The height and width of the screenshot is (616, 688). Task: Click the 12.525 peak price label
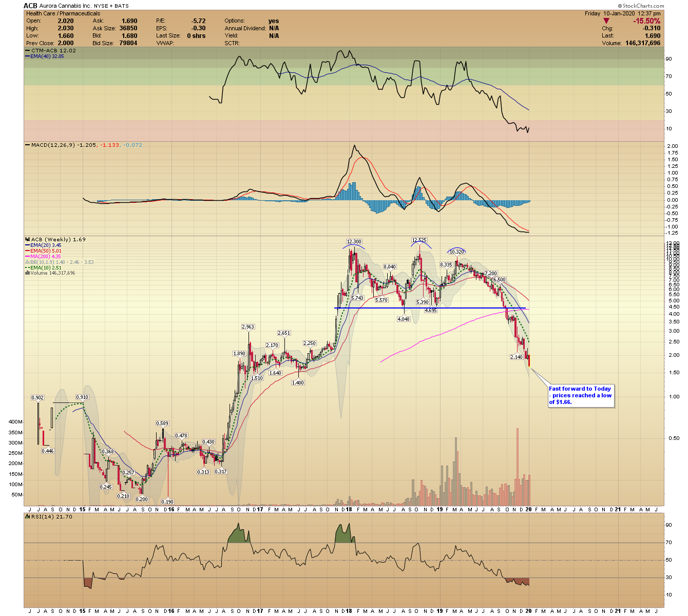(x=419, y=240)
